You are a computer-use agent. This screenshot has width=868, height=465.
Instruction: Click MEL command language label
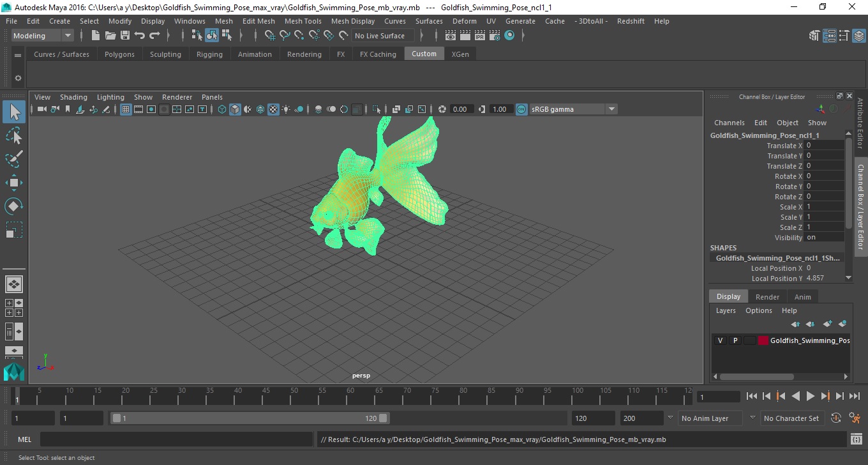click(25, 439)
